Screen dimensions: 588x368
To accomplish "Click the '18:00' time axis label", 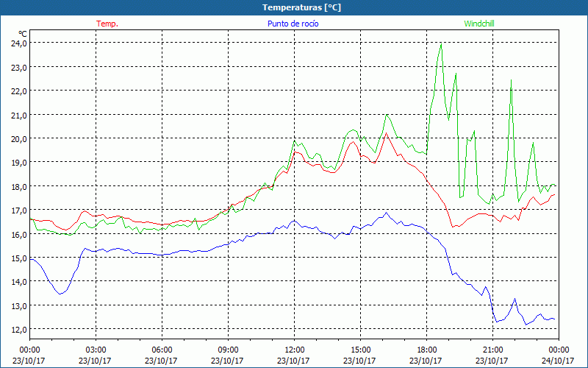I will coord(426,350).
